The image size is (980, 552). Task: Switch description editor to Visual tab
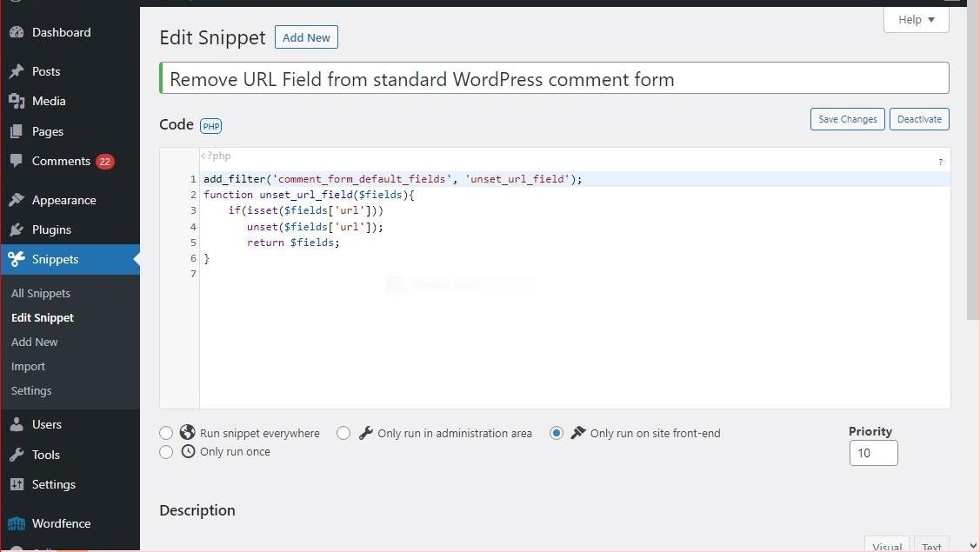[887, 545]
